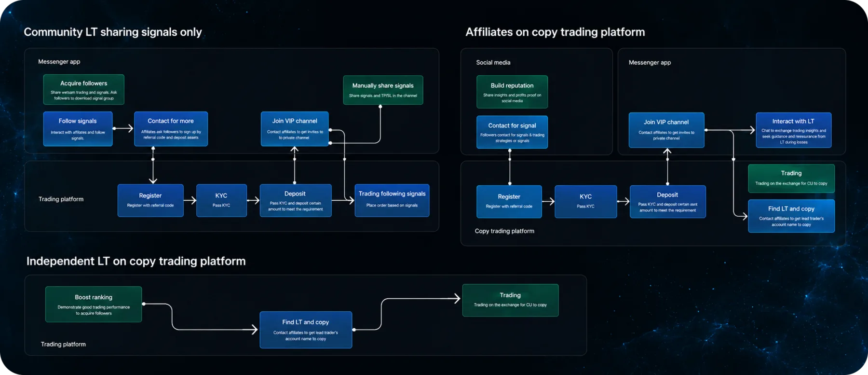This screenshot has height=375, width=868.
Task: Select the 'Trading following signals' box
Action: coord(392,200)
